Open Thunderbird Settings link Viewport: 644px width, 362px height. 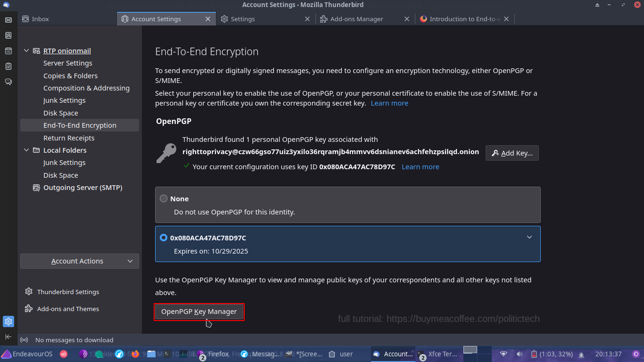click(x=68, y=292)
